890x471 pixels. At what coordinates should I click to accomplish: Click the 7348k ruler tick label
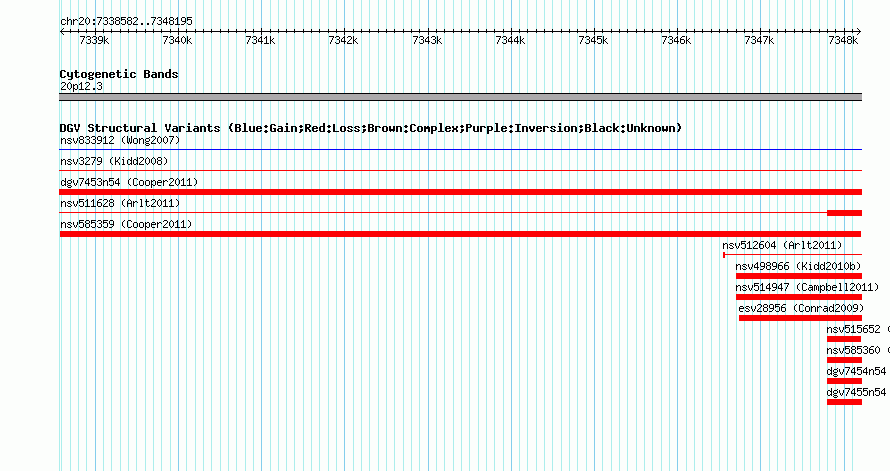pyautogui.click(x=843, y=40)
